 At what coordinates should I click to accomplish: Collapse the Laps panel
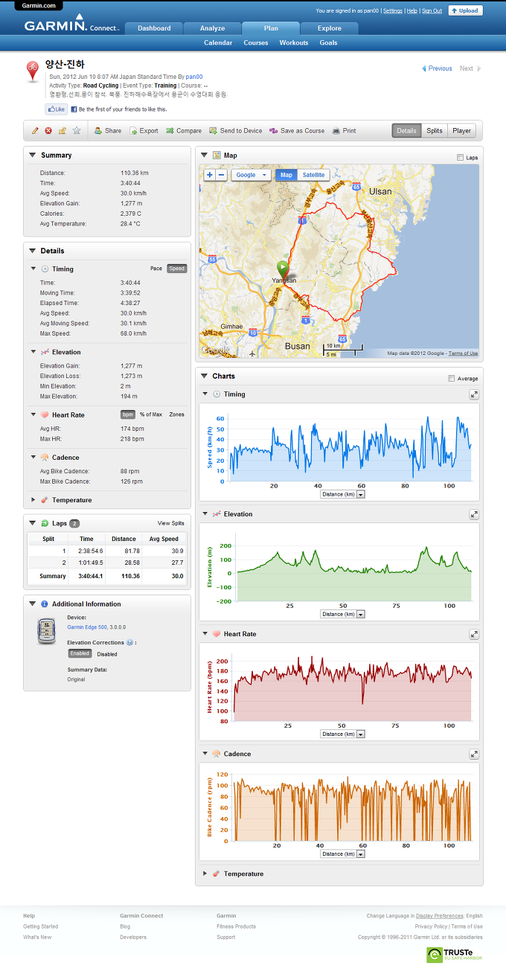32,523
